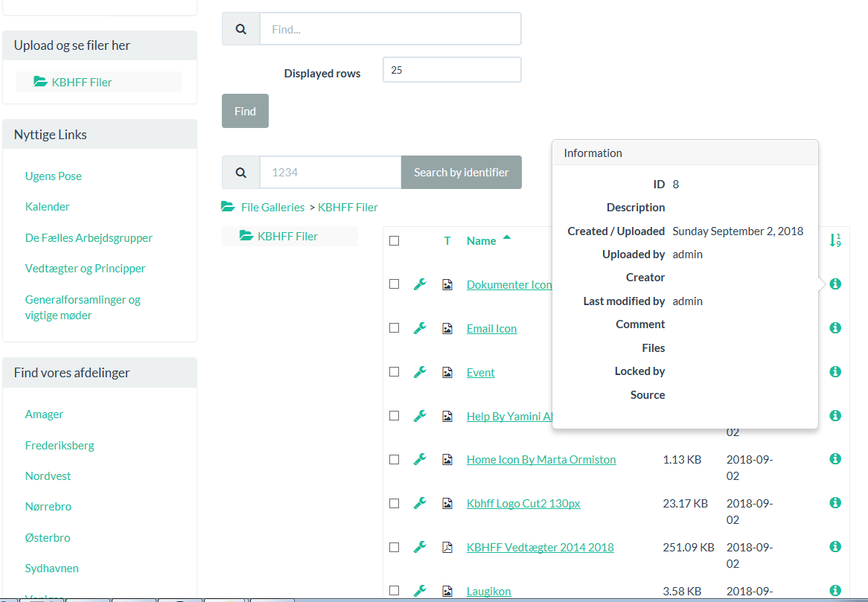Open KBHFF Filer folder in sidebar
This screenshot has width=868, height=602.
(81, 82)
